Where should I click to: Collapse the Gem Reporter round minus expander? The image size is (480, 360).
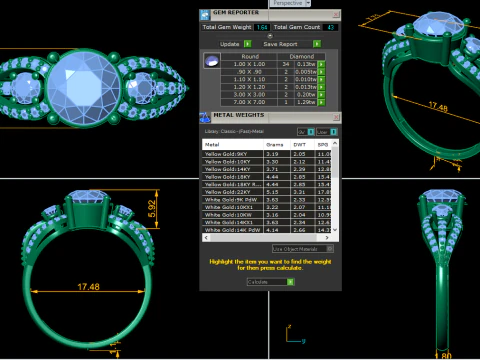pos(270,36)
